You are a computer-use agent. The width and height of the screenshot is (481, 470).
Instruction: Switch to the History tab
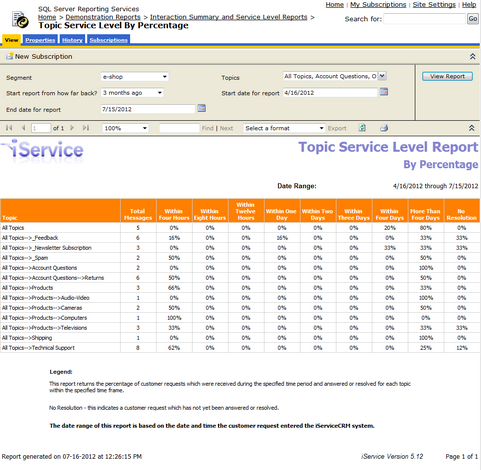tap(72, 40)
